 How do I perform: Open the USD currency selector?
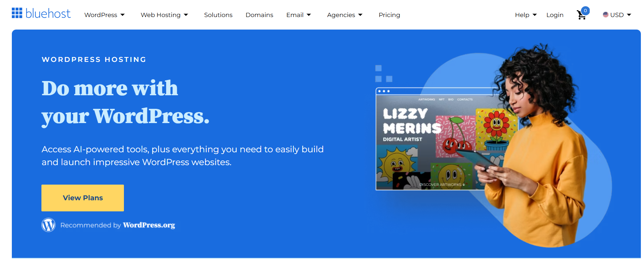tap(617, 15)
